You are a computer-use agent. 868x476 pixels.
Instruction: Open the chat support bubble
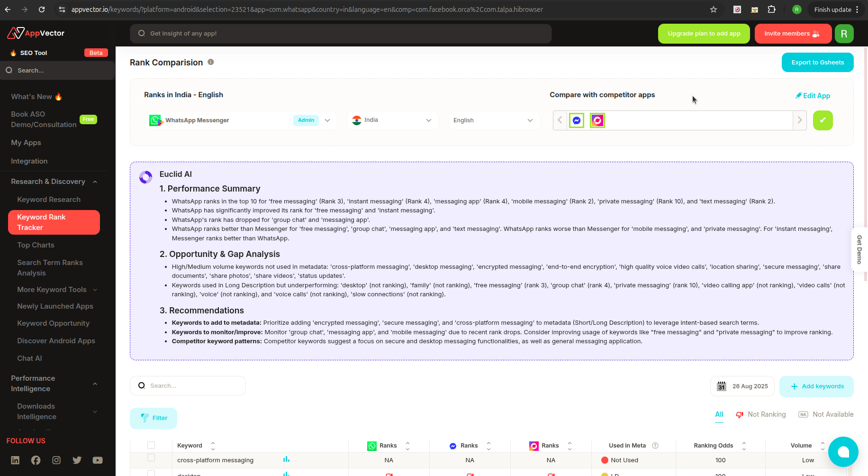pyautogui.click(x=843, y=452)
